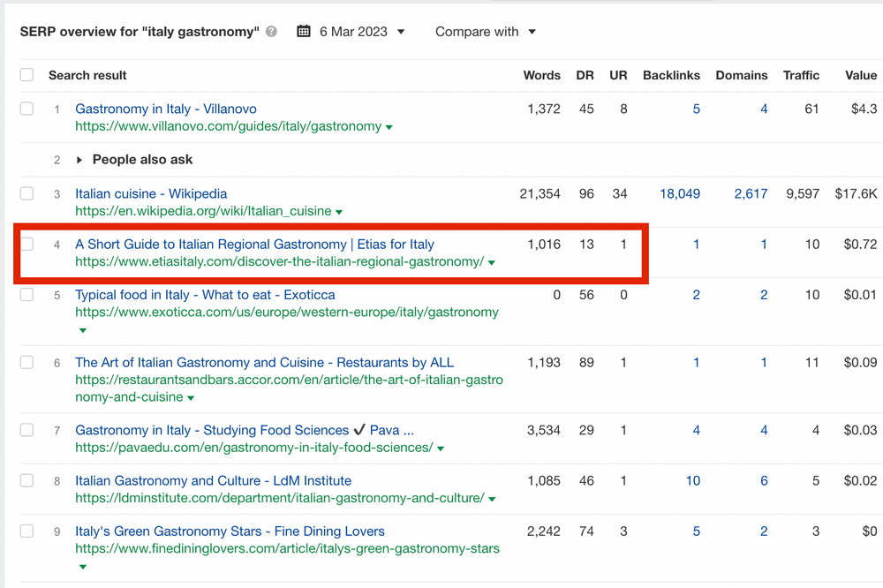The image size is (883, 588).
Task: Check the Villanovo result row checkbox
Action: (x=27, y=109)
